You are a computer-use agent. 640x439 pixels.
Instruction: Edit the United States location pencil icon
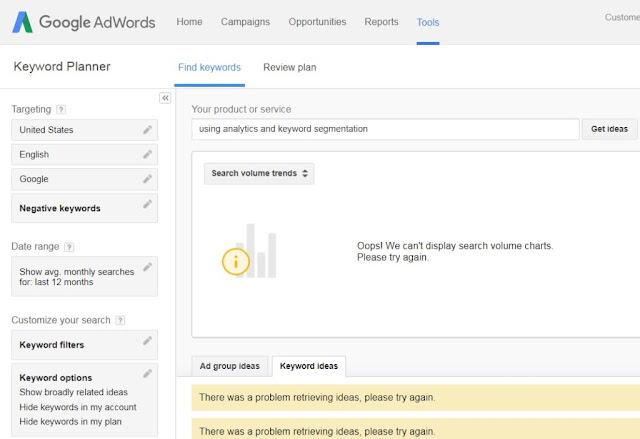[x=147, y=130]
